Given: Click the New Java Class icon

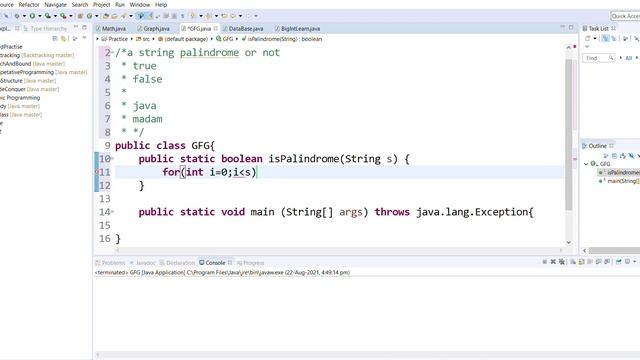Looking at the screenshot, I should [89, 16].
